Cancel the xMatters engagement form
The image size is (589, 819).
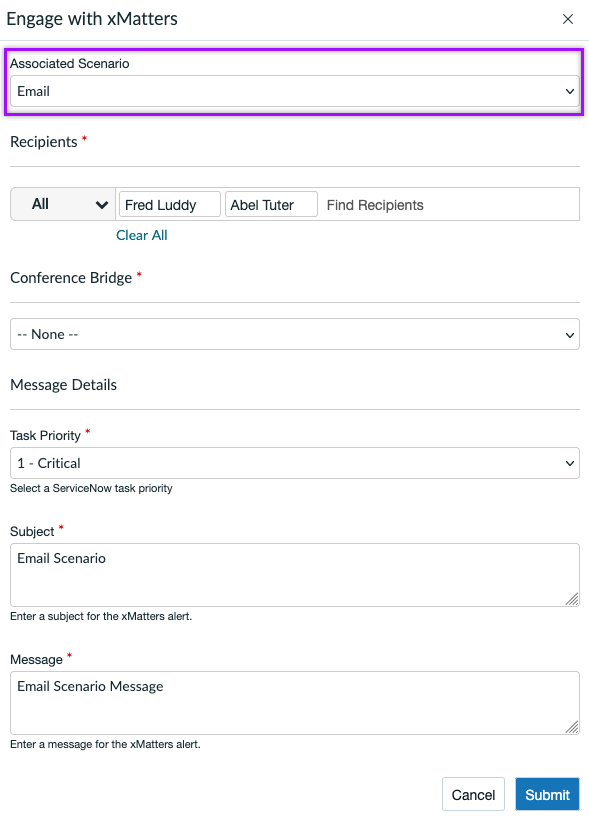pyautogui.click(x=473, y=794)
